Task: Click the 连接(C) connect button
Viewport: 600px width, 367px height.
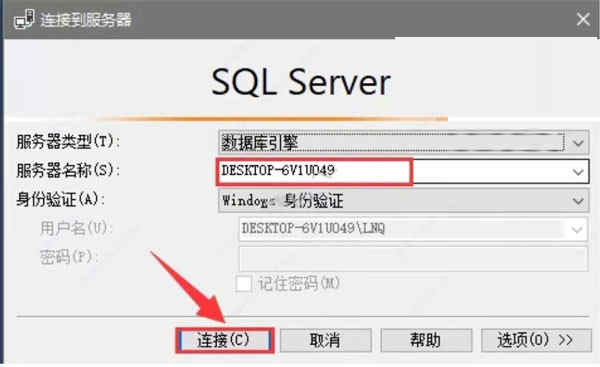Action: pyautogui.click(x=225, y=340)
